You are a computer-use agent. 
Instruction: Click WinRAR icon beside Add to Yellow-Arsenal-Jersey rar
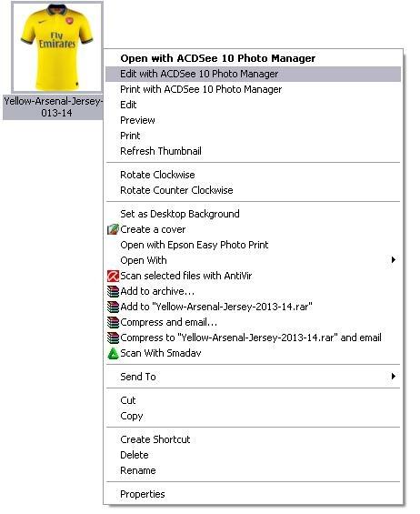pos(113,307)
